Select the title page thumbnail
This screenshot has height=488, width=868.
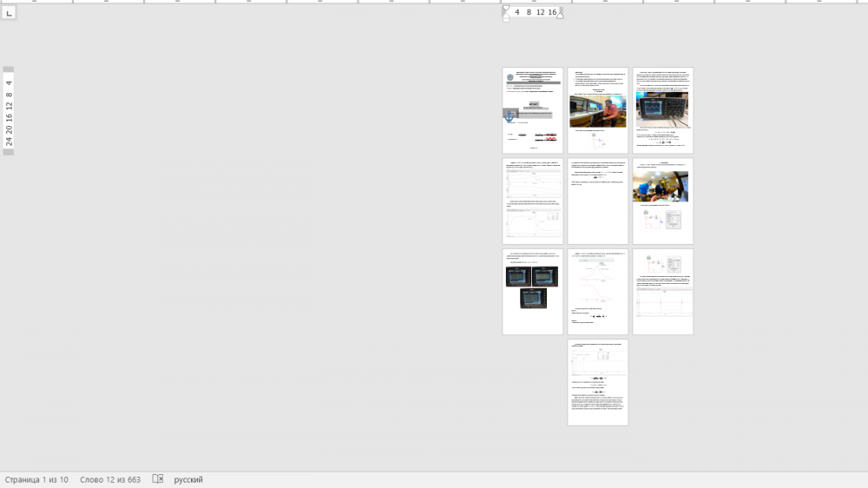tap(533, 110)
